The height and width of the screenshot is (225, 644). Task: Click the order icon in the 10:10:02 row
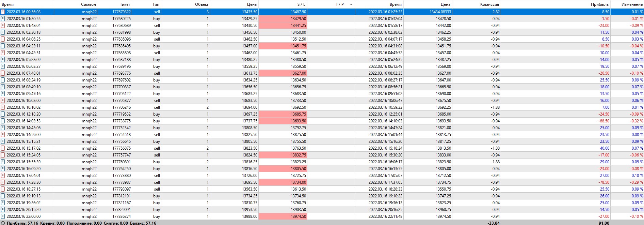(x=3, y=107)
